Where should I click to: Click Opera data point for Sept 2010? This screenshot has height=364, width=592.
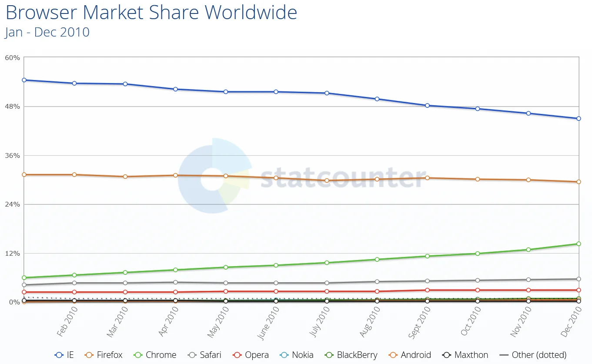(x=428, y=290)
